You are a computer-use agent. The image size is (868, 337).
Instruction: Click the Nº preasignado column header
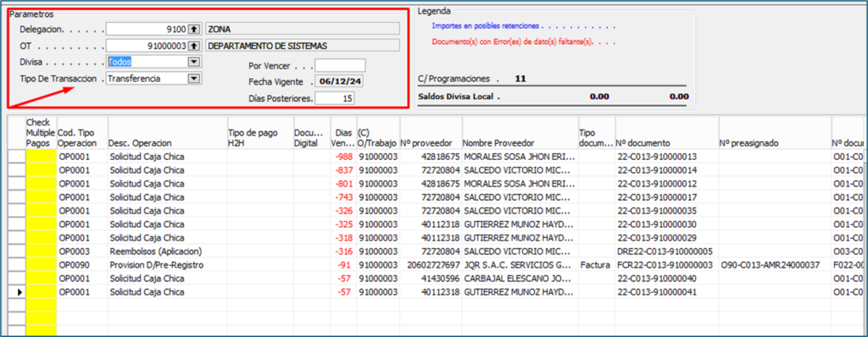click(775, 133)
